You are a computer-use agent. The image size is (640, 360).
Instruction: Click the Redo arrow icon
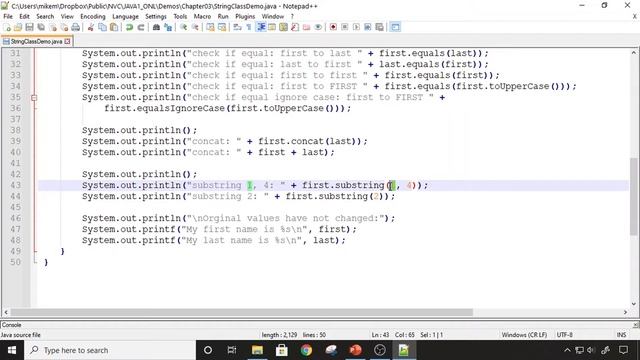(140, 27)
